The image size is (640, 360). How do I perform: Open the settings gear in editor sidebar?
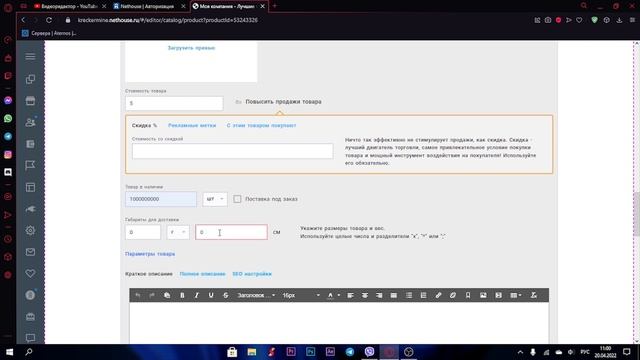[x=30, y=230]
